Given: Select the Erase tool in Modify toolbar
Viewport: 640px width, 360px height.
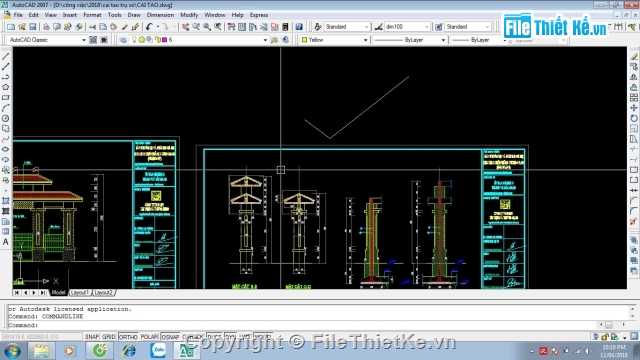Looking at the screenshot, I should 634,56.
